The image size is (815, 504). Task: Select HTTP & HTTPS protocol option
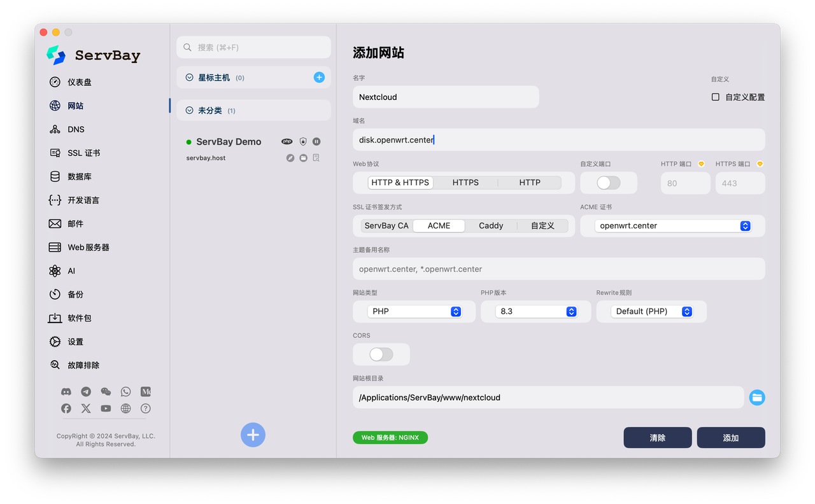pyautogui.click(x=400, y=182)
